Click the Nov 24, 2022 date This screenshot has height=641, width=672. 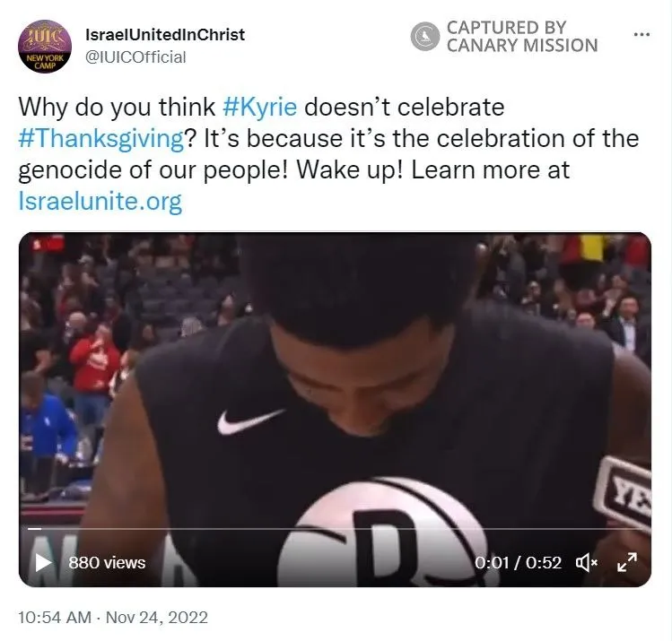157,618
